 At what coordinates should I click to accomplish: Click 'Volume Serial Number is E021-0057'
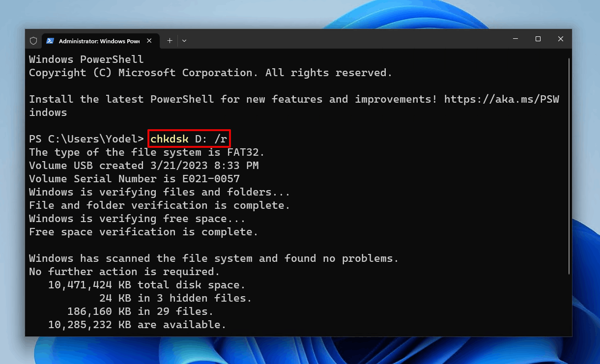point(134,179)
